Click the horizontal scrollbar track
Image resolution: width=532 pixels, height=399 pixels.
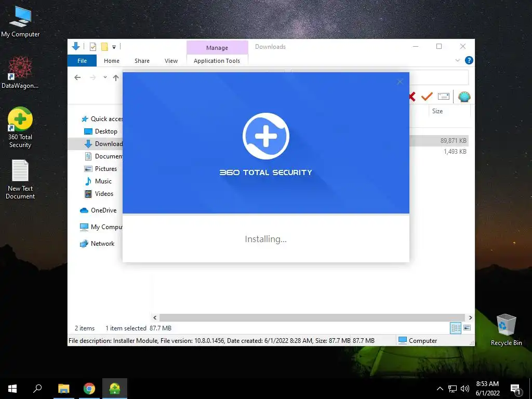312,317
